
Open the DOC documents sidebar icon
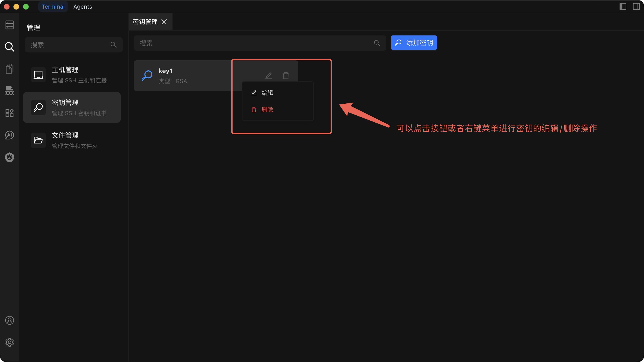click(x=10, y=91)
